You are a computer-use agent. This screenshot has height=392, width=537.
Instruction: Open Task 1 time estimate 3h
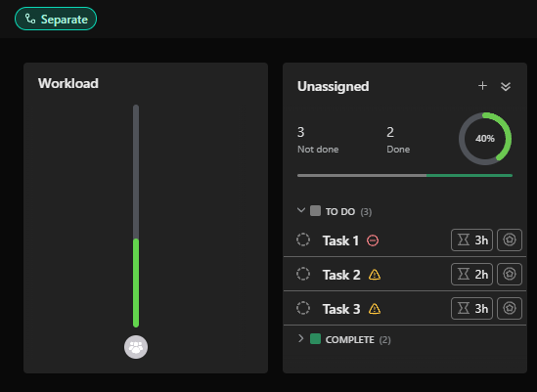click(471, 240)
